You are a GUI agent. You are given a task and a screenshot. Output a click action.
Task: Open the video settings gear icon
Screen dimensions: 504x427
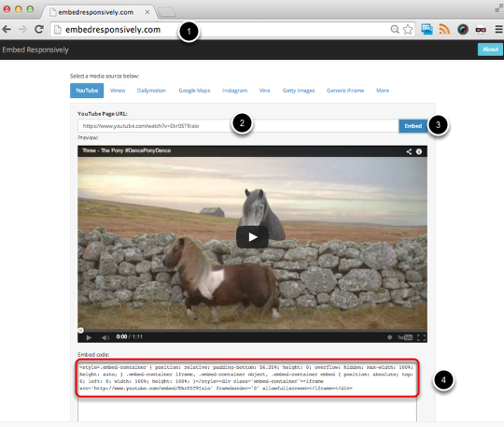tap(389, 337)
